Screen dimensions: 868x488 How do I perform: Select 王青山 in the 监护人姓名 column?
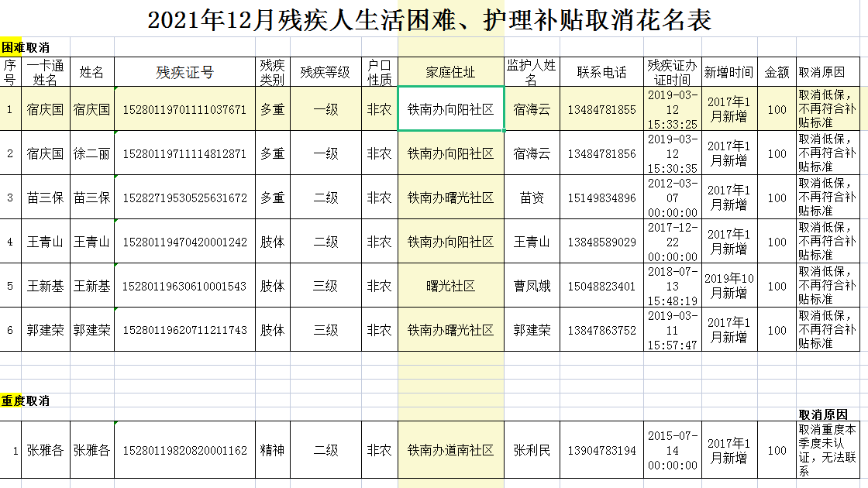pyautogui.click(x=532, y=242)
